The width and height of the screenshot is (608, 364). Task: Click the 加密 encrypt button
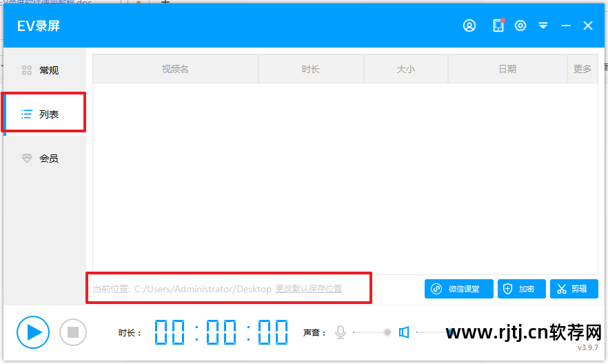522,289
